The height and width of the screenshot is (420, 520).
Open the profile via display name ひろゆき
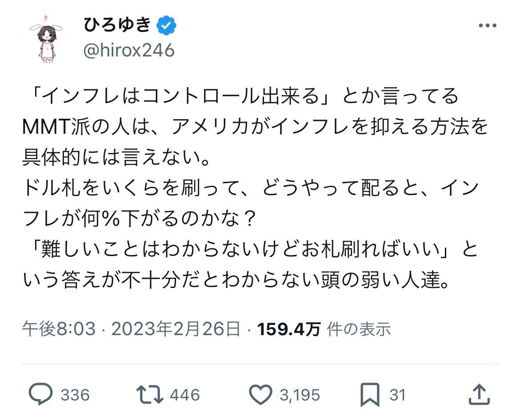[x=117, y=26]
